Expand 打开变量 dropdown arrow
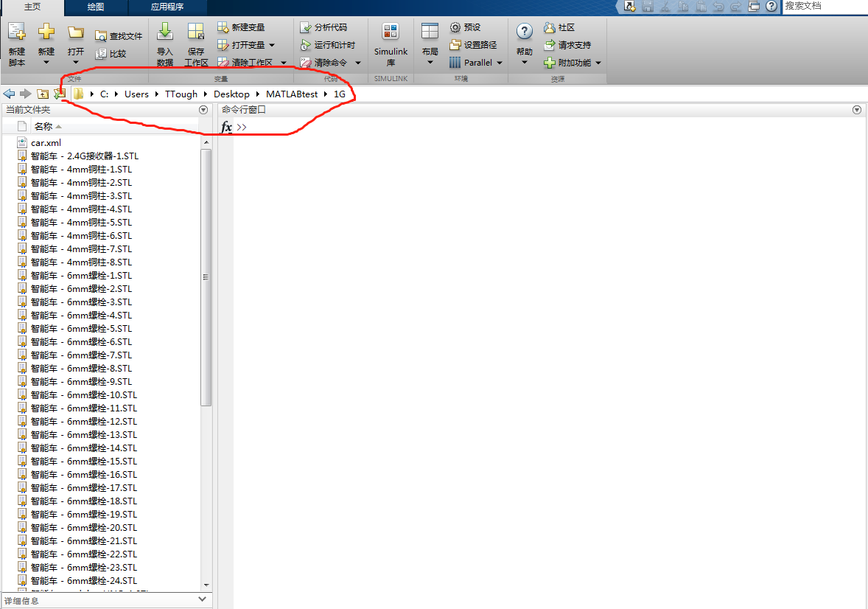This screenshot has height=609, width=868. (272, 45)
